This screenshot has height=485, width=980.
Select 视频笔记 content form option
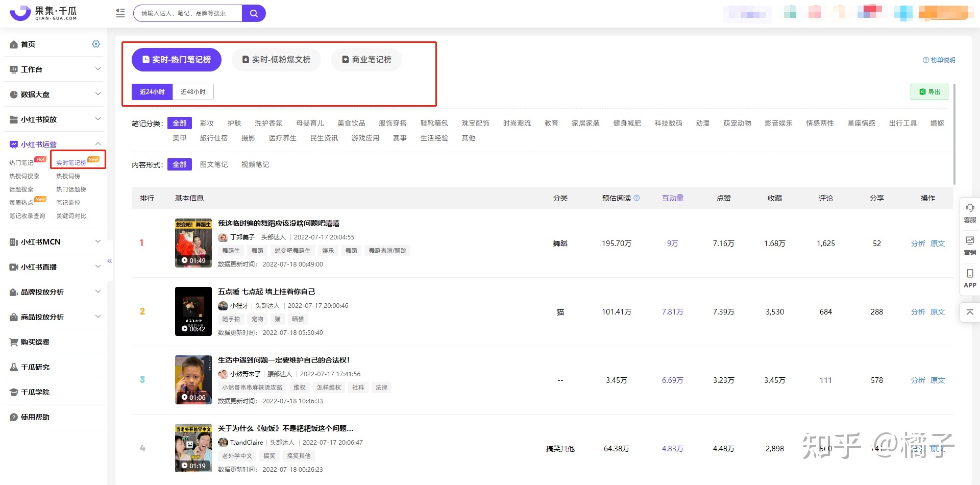point(255,164)
